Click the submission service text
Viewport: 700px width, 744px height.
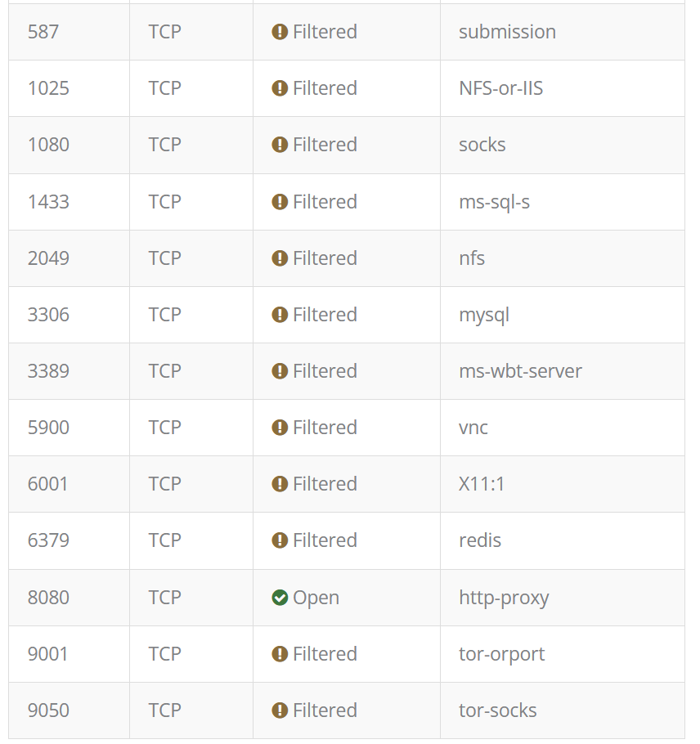507,32
